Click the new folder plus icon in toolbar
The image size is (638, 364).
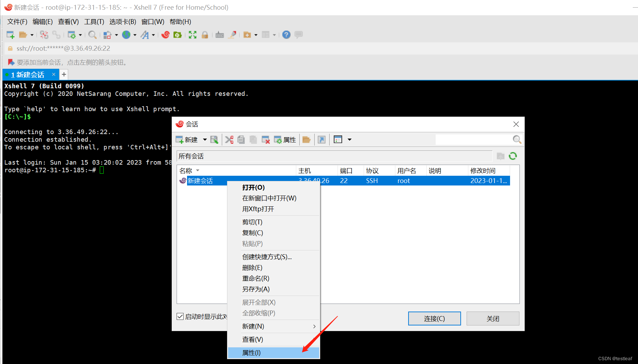[x=247, y=35]
